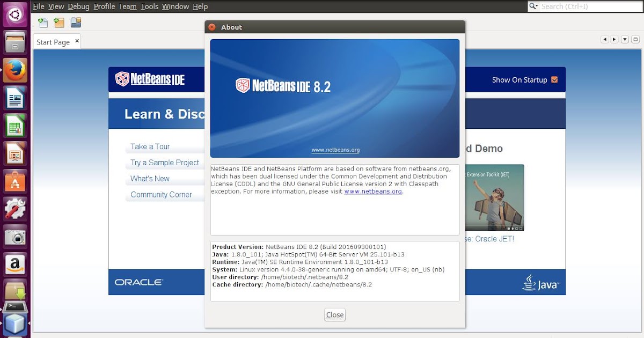Click the Oracle logo on the Start Page
This screenshot has height=338, width=644.
click(138, 282)
